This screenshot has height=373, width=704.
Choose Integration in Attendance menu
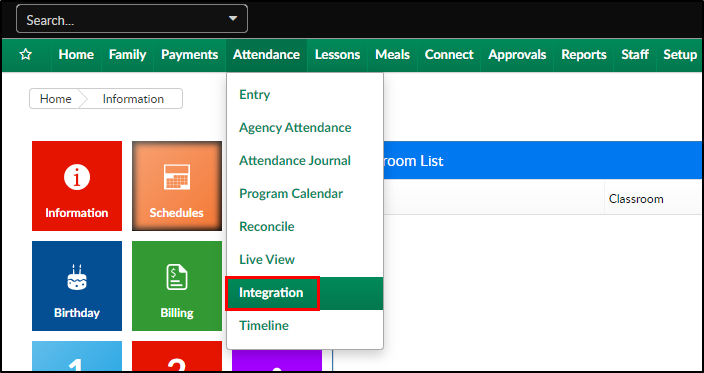pos(305,293)
